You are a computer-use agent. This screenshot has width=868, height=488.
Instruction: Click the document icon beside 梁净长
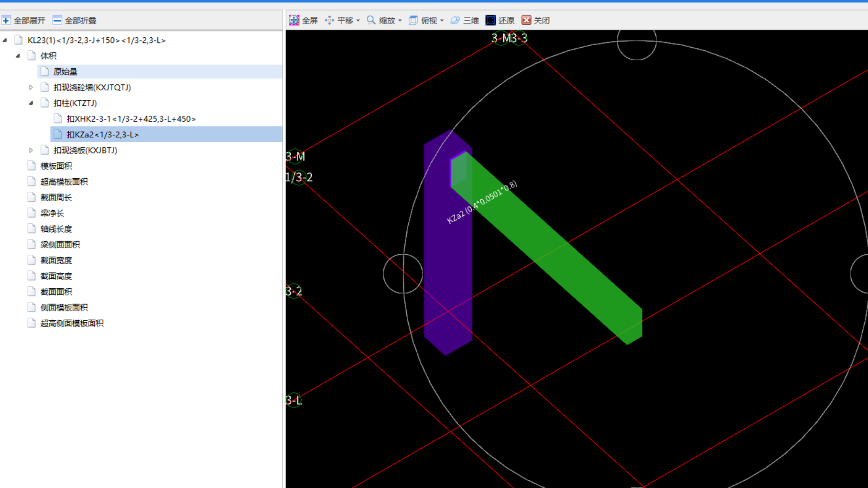[x=31, y=213]
